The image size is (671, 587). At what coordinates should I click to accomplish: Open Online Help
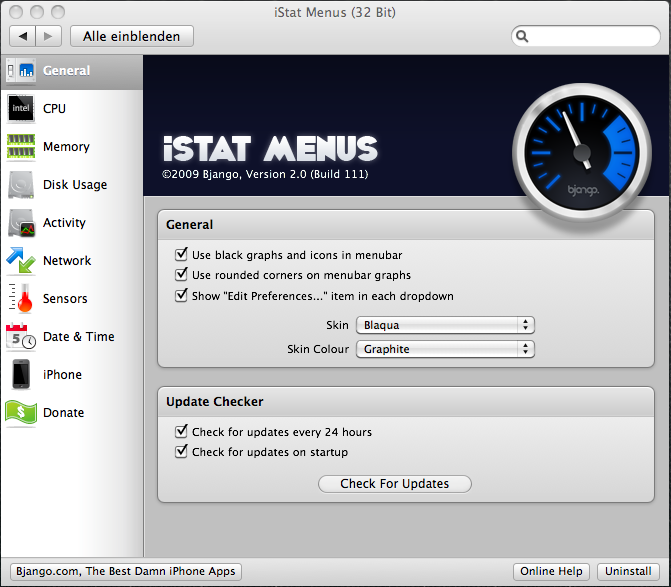point(551,571)
